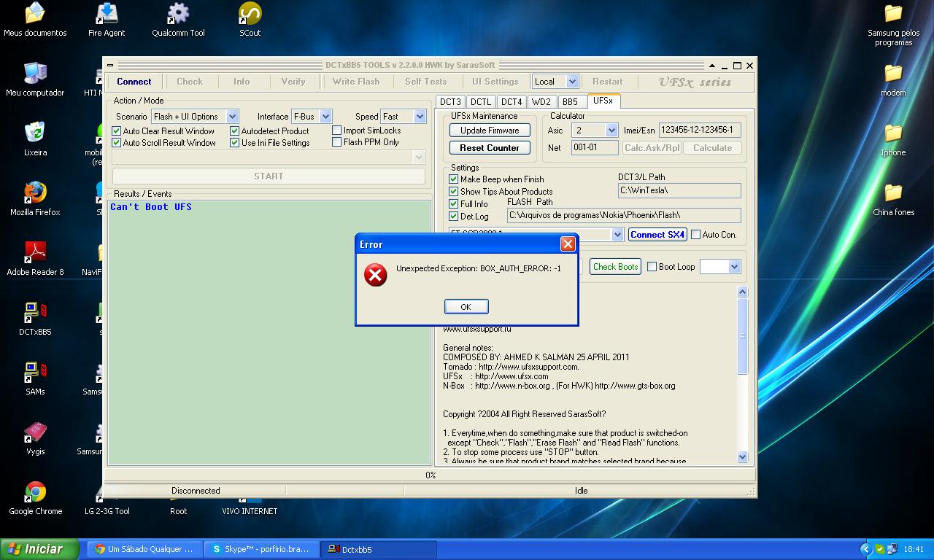
Task: Switch to the WD2 tab
Action: click(x=541, y=102)
